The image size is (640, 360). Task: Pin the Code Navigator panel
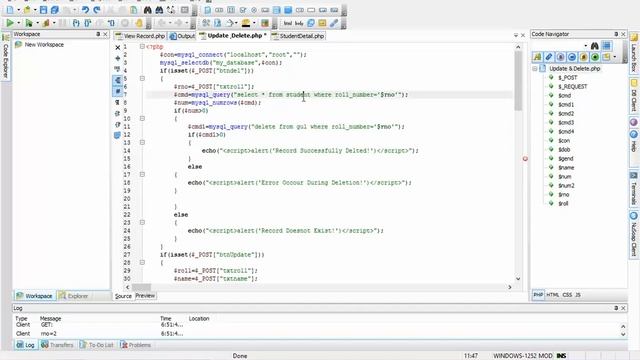click(616, 34)
